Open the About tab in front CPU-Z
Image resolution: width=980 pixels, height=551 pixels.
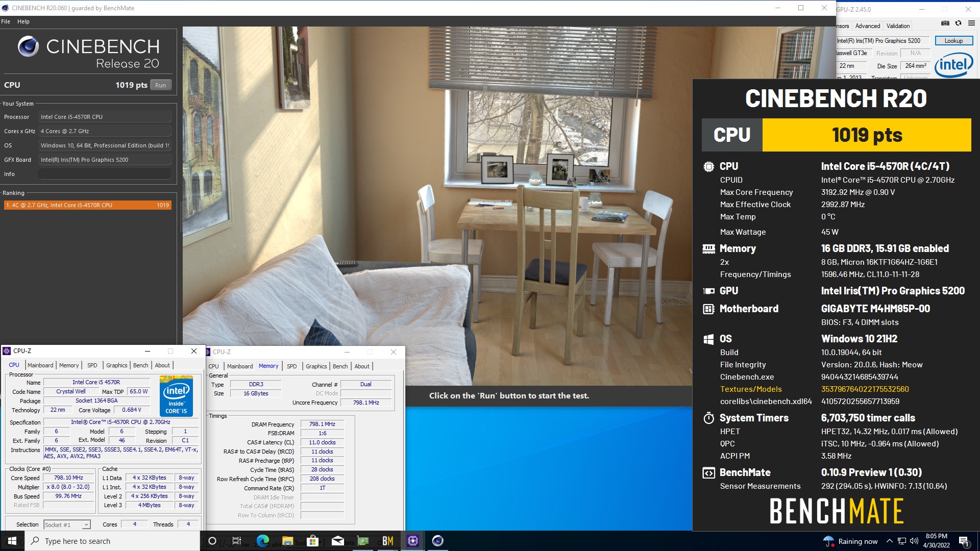pyautogui.click(x=162, y=365)
